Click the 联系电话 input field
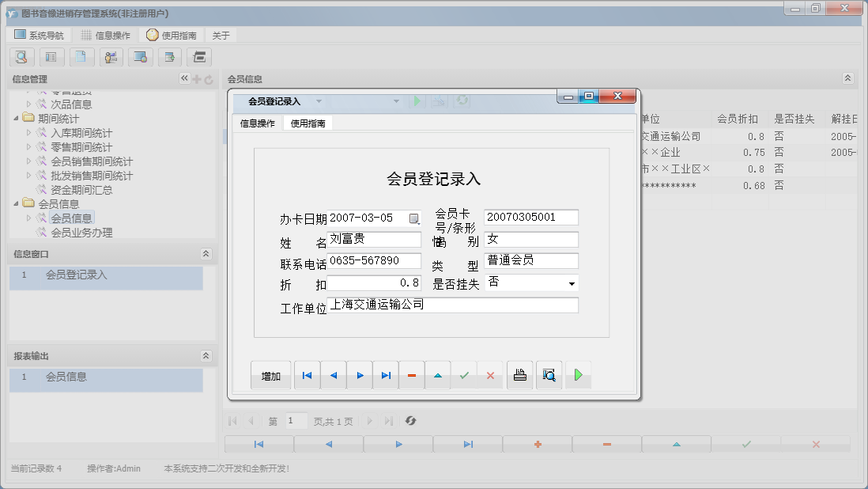The image size is (868, 489). 373,261
